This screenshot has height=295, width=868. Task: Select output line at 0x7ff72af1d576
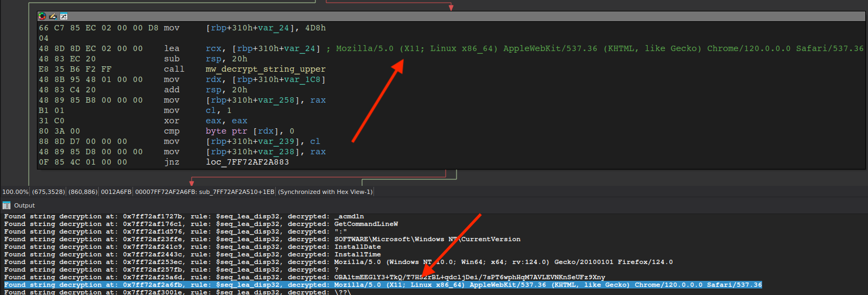coord(175,231)
